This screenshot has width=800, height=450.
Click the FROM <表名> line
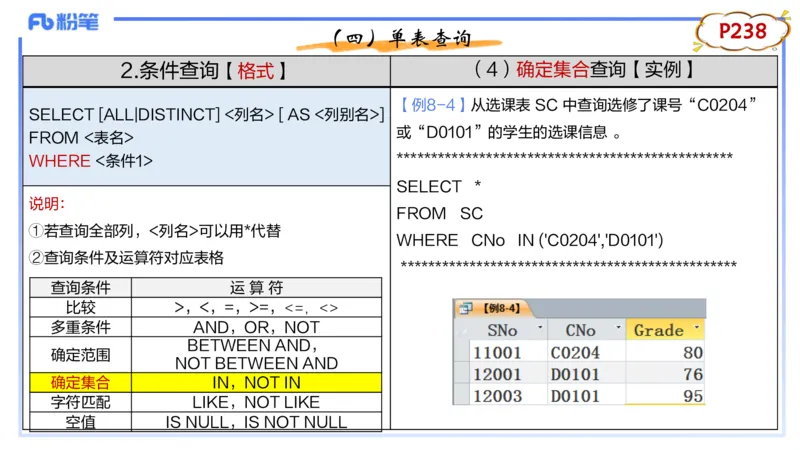(81, 138)
